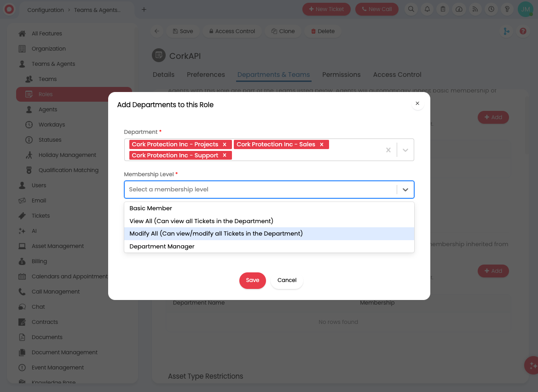Screen dimensions: 538x392
Task: Save the department membership in dialog
Action: 253,281
